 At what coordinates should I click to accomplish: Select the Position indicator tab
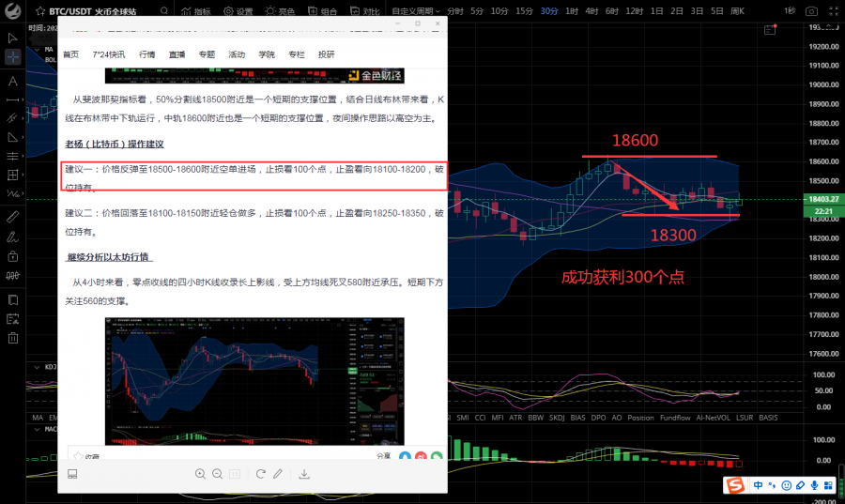pyautogui.click(x=640, y=418)
